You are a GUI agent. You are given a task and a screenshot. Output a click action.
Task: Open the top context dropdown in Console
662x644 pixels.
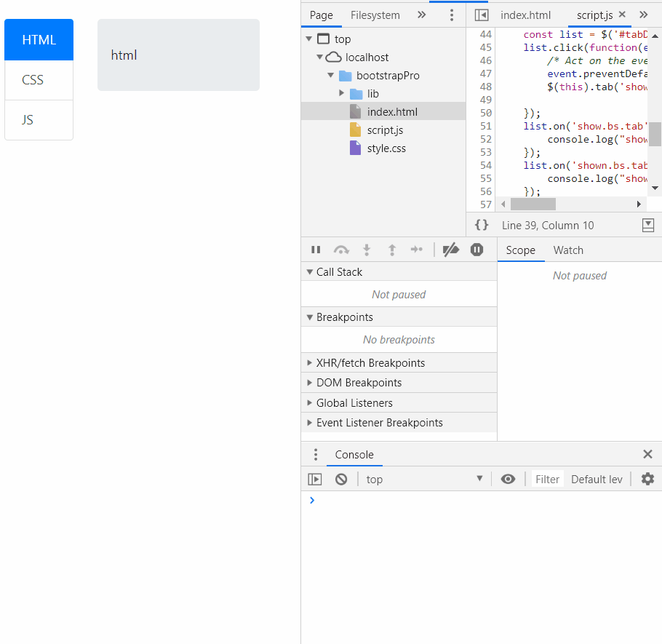[424, 480]
